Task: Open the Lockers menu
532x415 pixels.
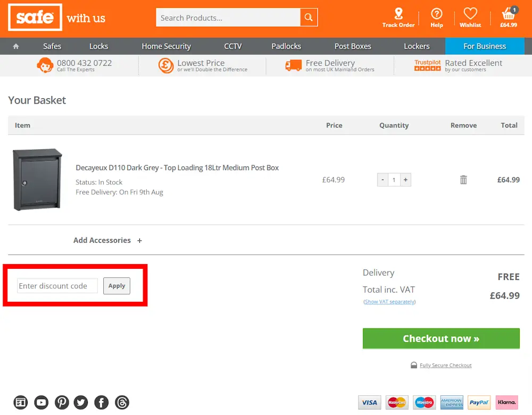Action: click(417, 46)
